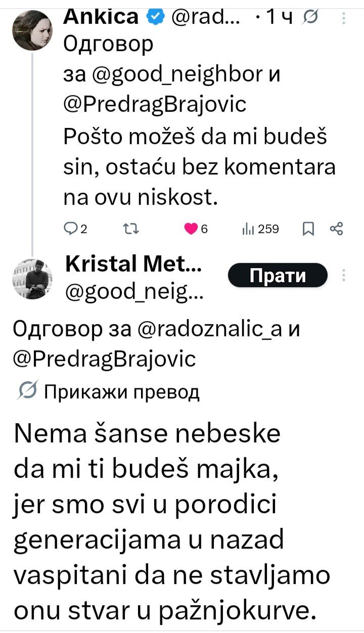364x633 pixels.
Task: Open three-dot menu on Ankica's tweet
Action: [344, 19]
